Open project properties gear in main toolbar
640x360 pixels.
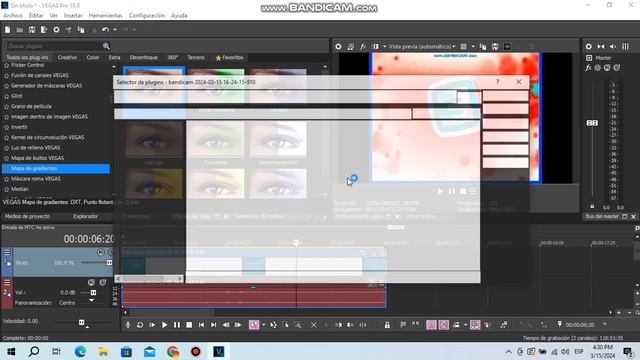[x=56, y=30]
